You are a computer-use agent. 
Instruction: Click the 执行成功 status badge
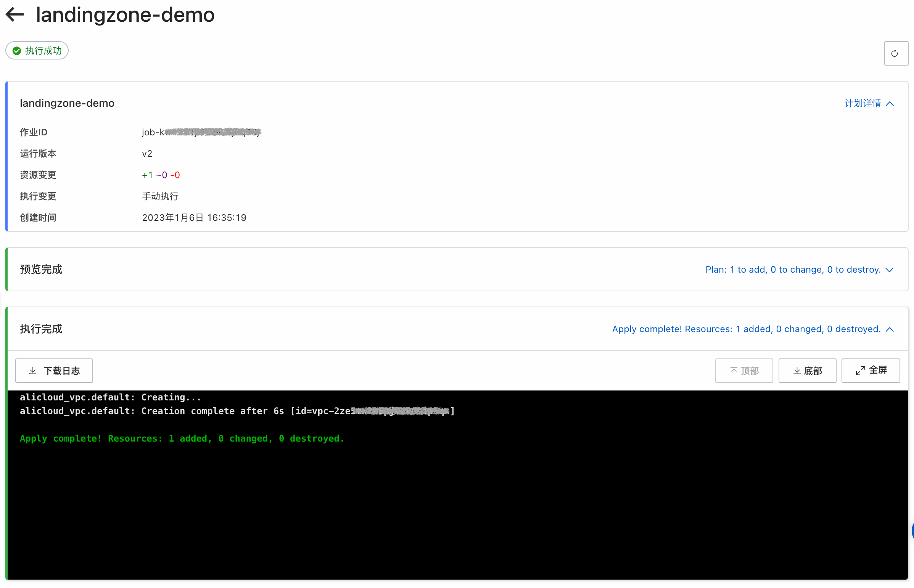click(x=37, y=51)
